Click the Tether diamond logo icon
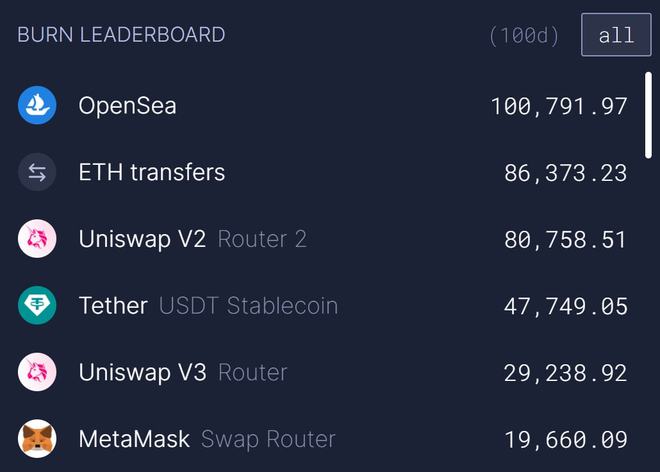 point(37,305)
